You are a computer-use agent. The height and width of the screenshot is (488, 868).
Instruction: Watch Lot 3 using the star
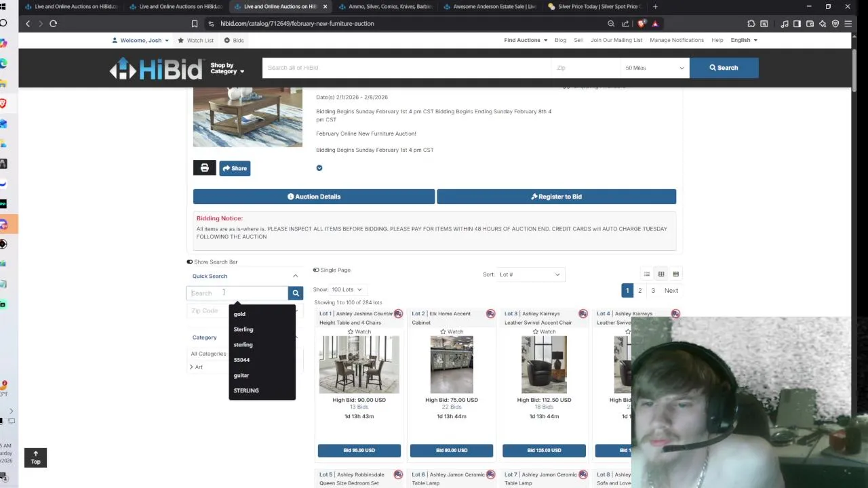[535, 332]
